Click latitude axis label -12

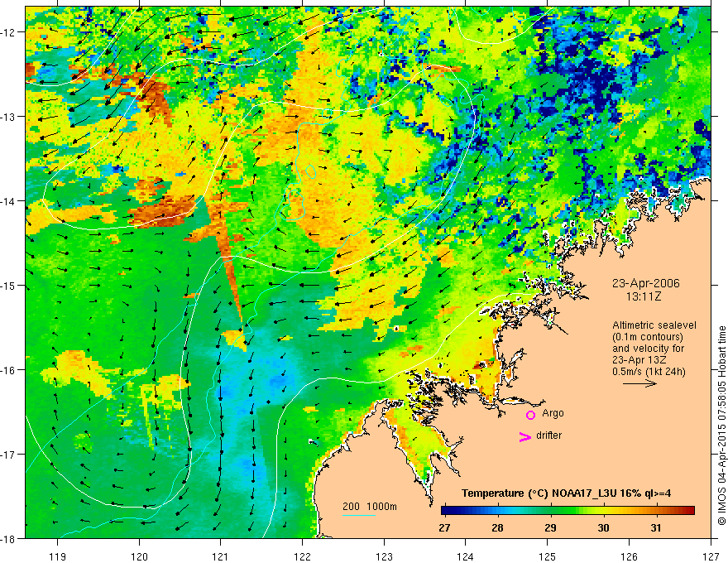coord(8,32)
